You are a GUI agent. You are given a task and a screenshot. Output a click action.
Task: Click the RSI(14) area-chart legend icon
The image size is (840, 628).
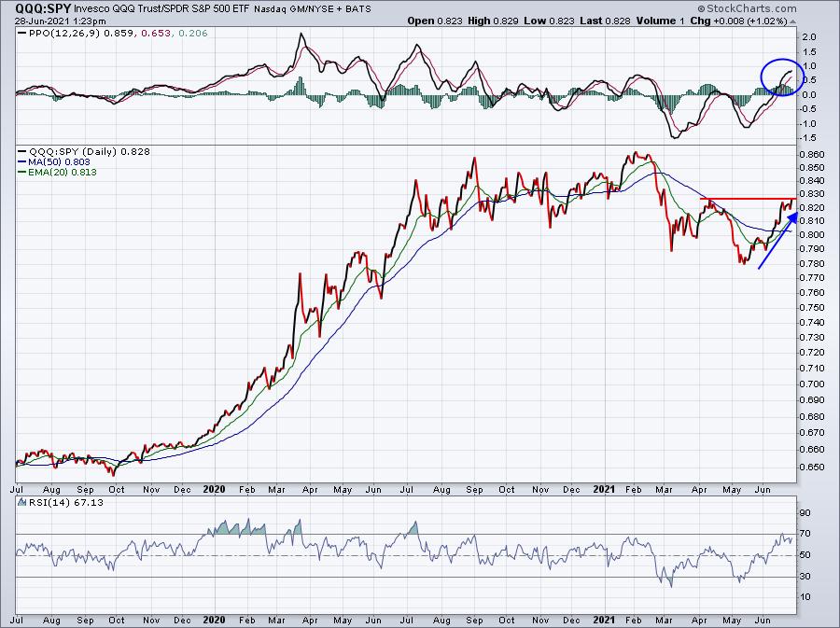click(21, 502)
